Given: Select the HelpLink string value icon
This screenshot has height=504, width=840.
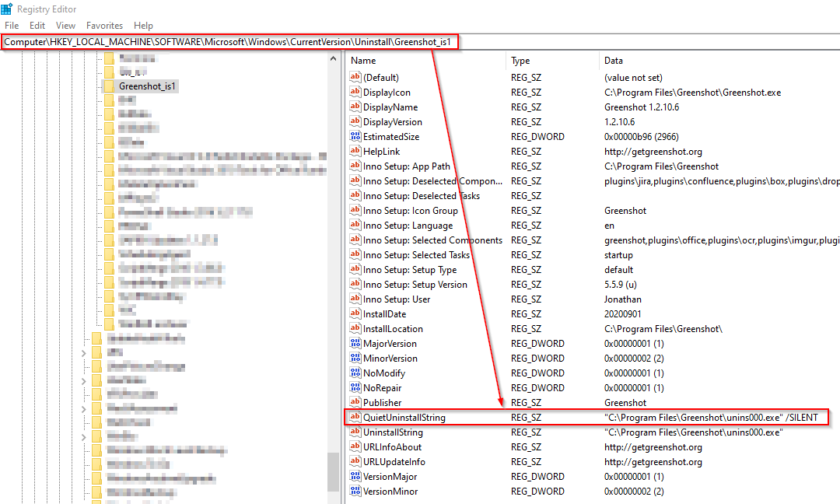Looking at the screenshot, I should pyautogui.click(x=355, y=151).
